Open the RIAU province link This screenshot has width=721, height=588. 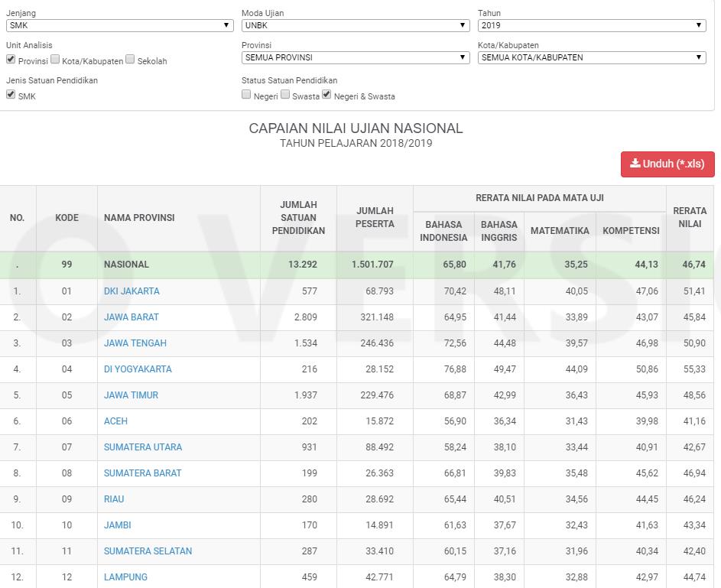(x=114, y=499)
